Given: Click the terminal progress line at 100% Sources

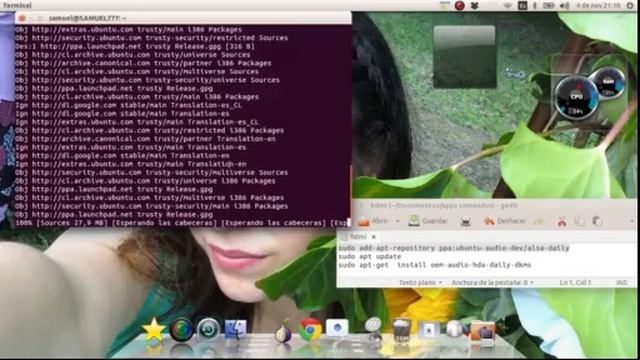Looking at the screenshot, I should click(182, 223).
